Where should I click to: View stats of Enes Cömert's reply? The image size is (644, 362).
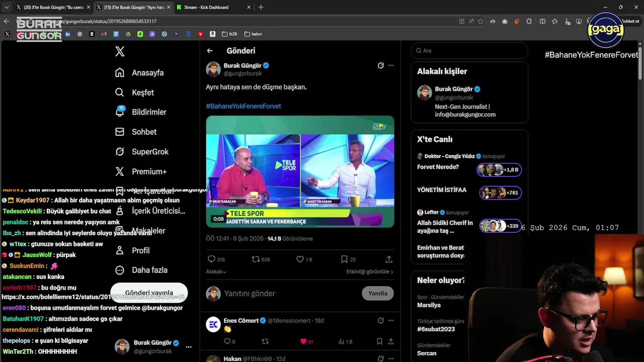click(x=345, y=341)
